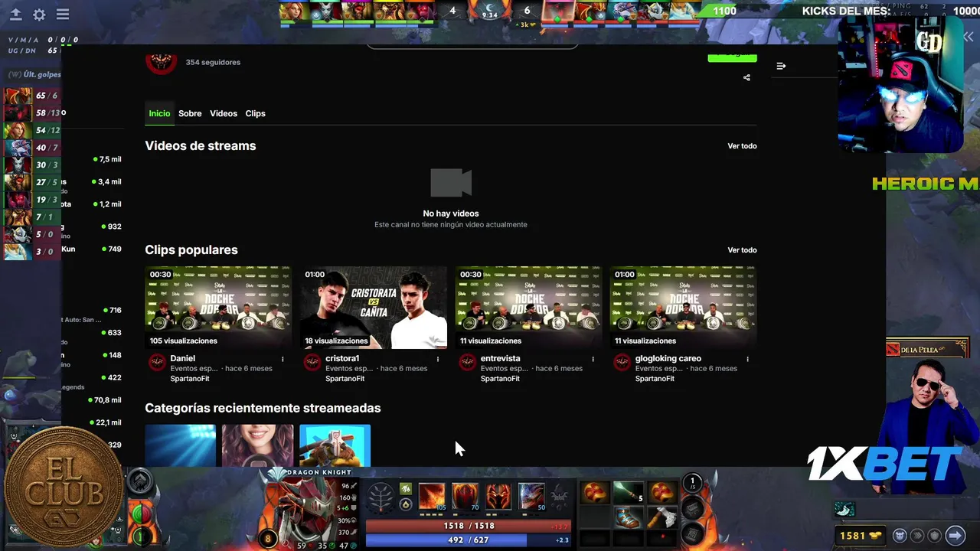Click scoreboard row showing 58 / 13
980x551 pixels.
click(x=32, y=112)
